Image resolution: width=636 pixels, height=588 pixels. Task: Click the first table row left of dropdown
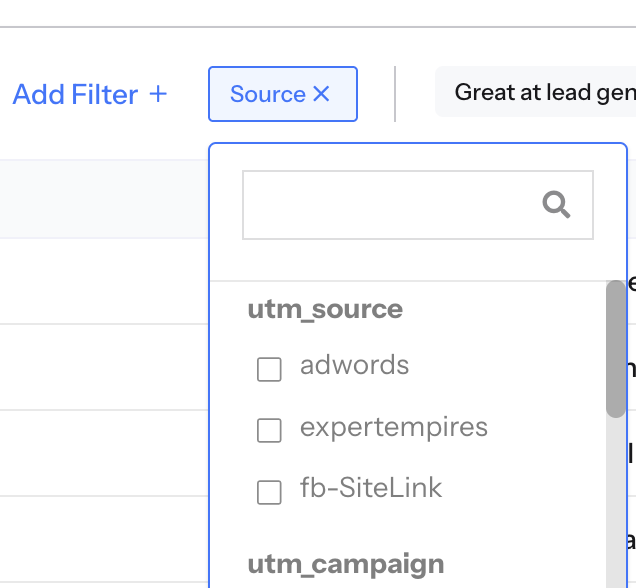104,281
